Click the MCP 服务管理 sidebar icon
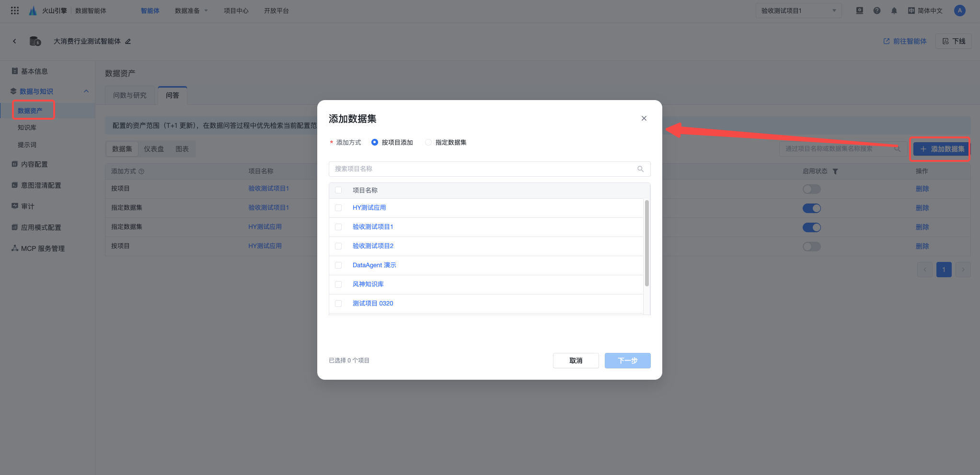 point(15,248)
